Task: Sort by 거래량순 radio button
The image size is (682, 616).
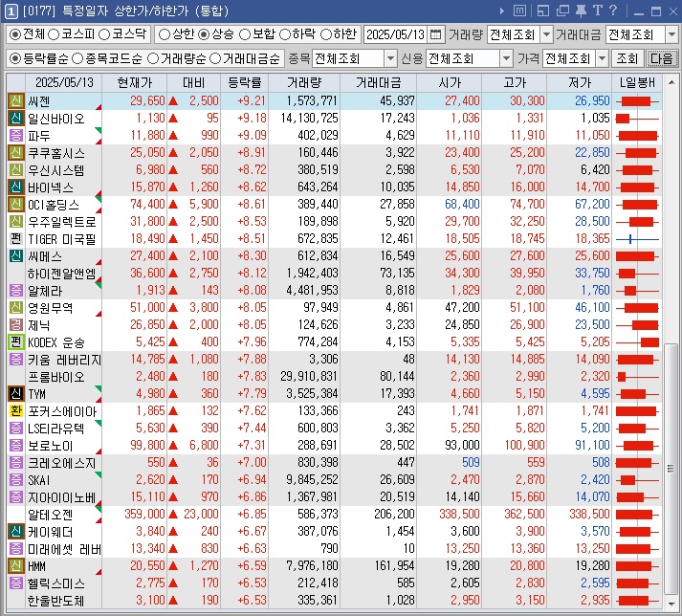Action: click(153, 58)
